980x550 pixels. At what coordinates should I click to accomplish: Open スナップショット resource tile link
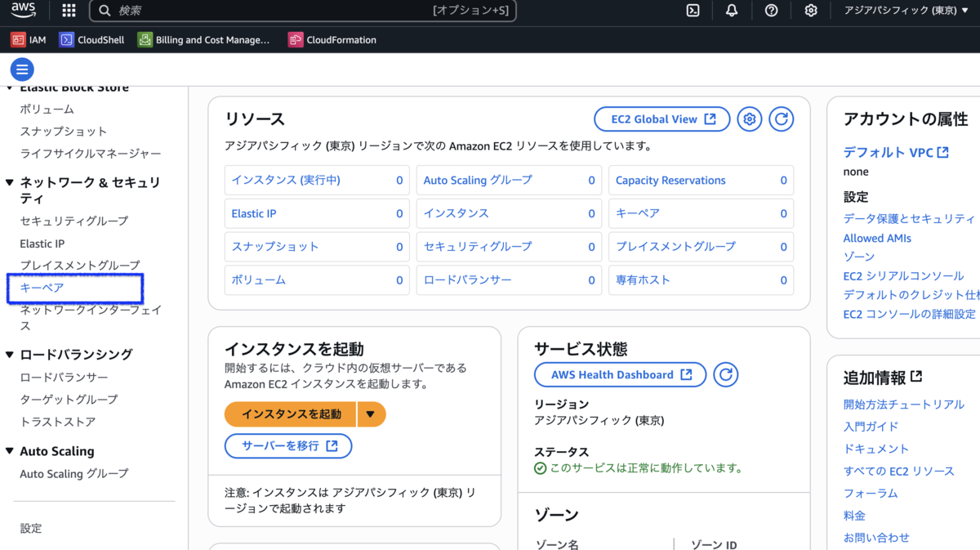pyautogui.click(x=274, y=246)
